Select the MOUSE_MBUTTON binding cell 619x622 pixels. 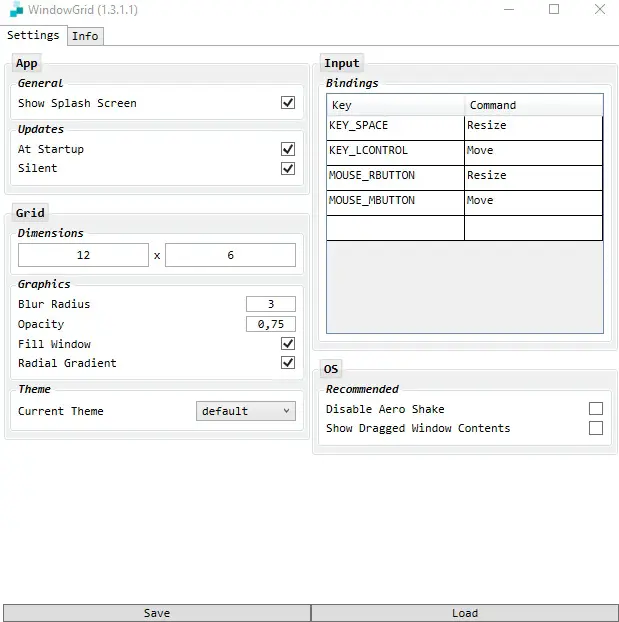click(395, 203)
